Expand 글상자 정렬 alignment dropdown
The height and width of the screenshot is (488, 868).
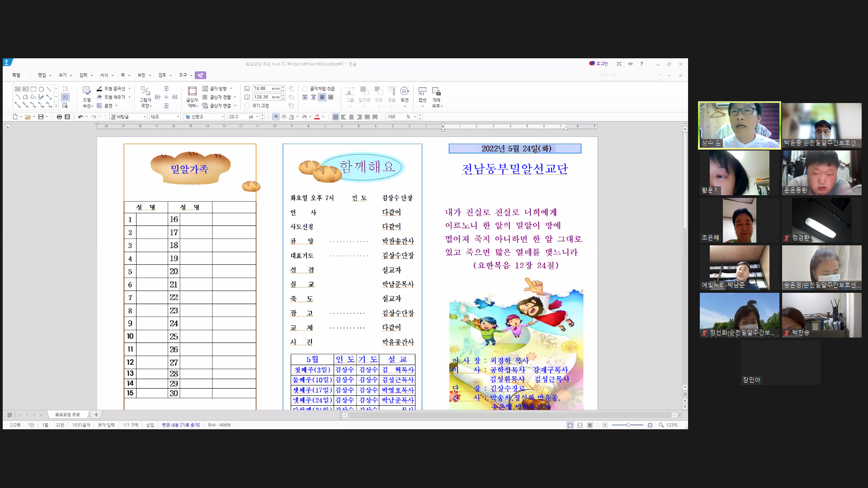click(x=235, y=97)
